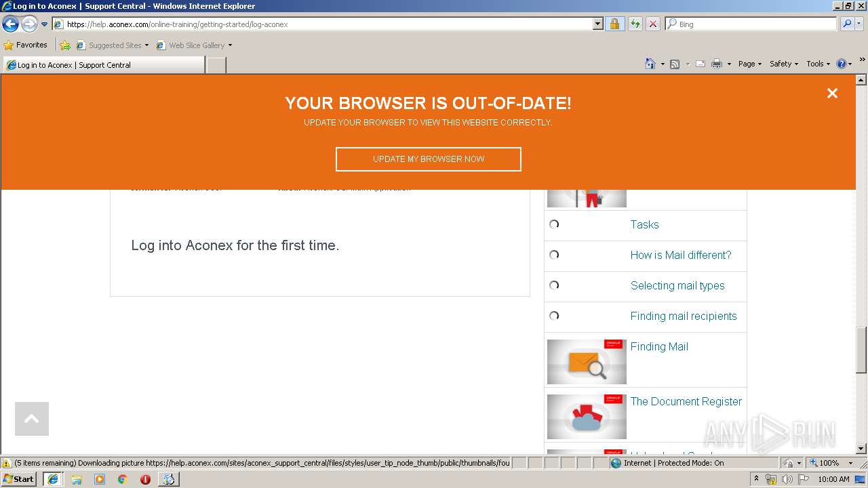Open the Finding Mail link

pyautogui.click(x=659, y=346)
